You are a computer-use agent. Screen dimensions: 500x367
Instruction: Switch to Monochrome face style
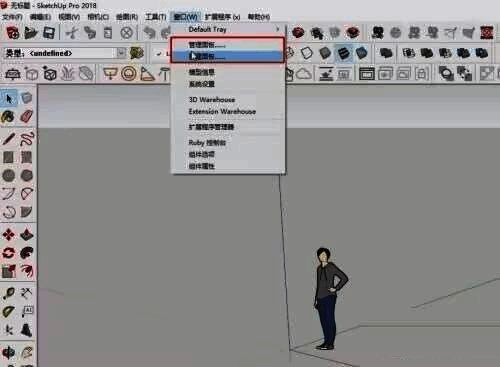(361, 53)
